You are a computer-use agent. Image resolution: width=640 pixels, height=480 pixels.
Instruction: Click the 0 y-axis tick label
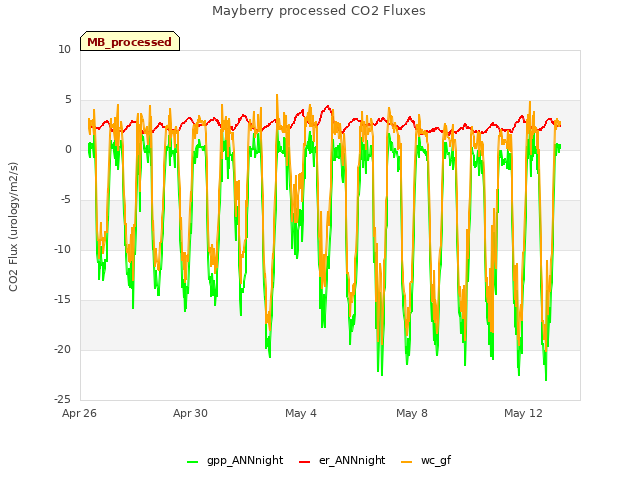coord(68,149)
